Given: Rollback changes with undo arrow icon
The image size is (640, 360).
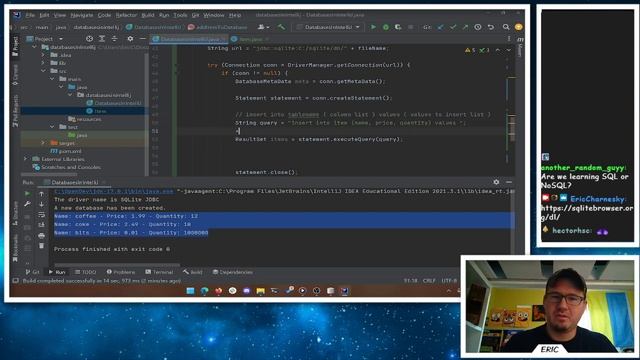Looking at the screenshot, I should [491, 27].
